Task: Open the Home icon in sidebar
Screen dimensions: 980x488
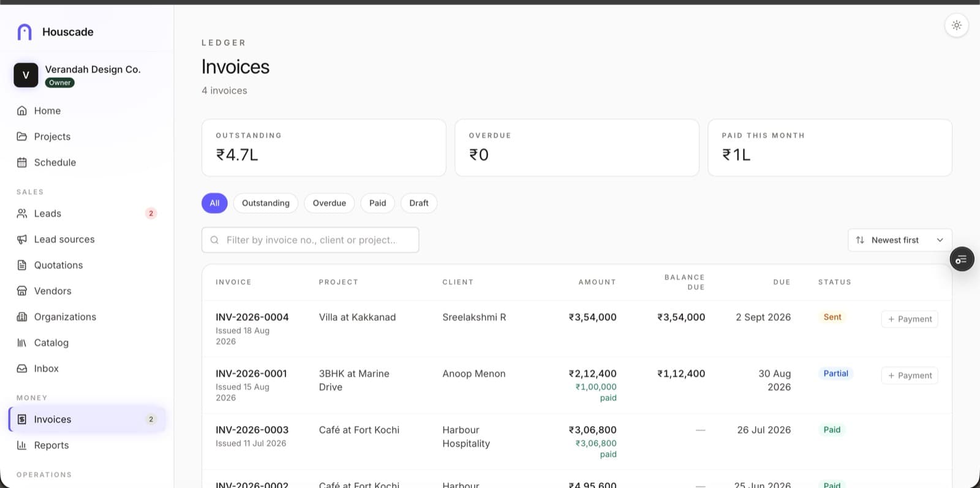Action: tap(22, 111)
